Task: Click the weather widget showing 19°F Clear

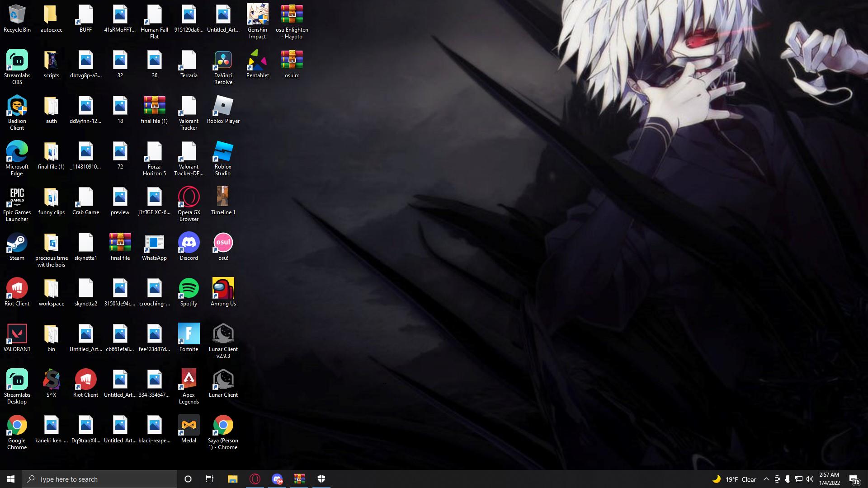Action: point(734,479)
